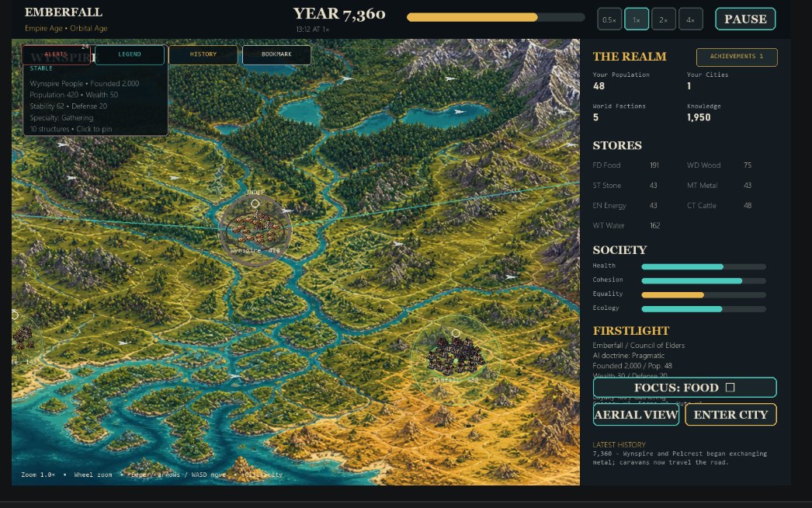The height and width of the screenshot is (508, 812).
Task: Click the year progress bar at top
Action: coord(495,18)
